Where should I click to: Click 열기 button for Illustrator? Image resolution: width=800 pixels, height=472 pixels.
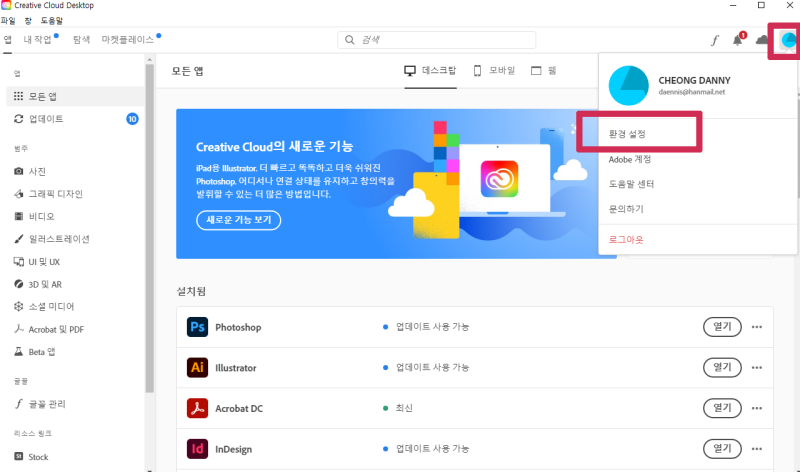[x=722, y=367]
